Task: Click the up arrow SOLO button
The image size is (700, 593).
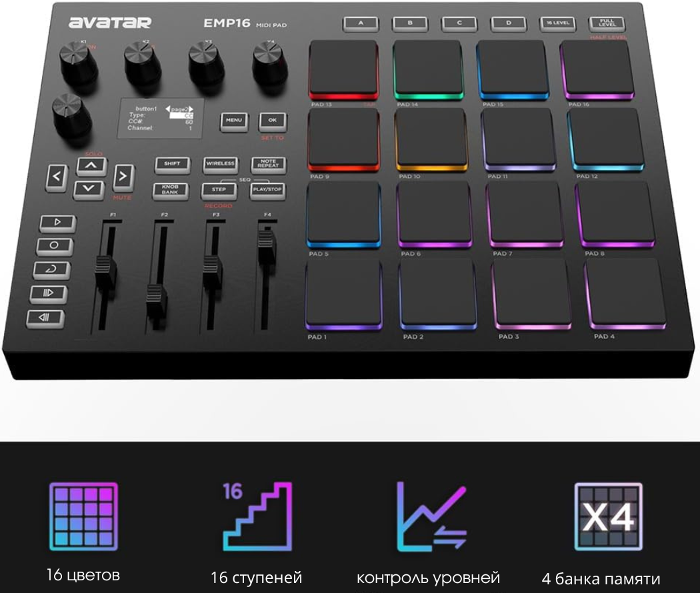Action: click(91, 165)
